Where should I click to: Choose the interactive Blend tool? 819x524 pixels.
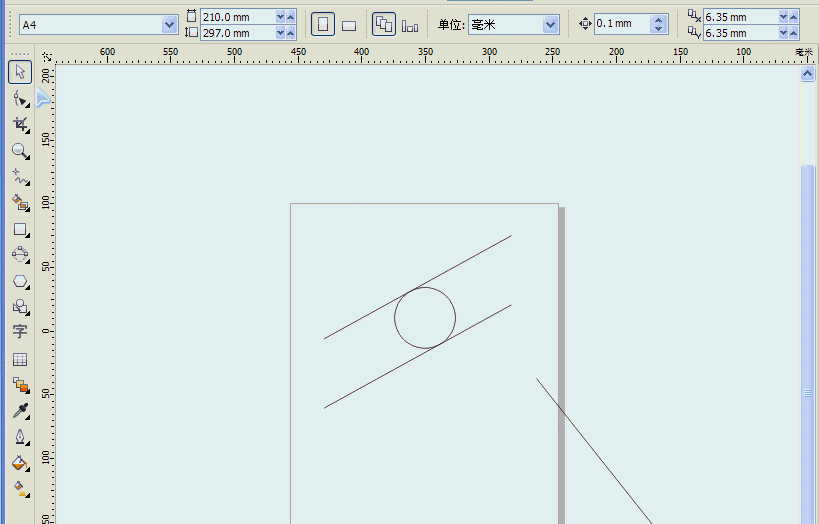[x=20, y=385]
